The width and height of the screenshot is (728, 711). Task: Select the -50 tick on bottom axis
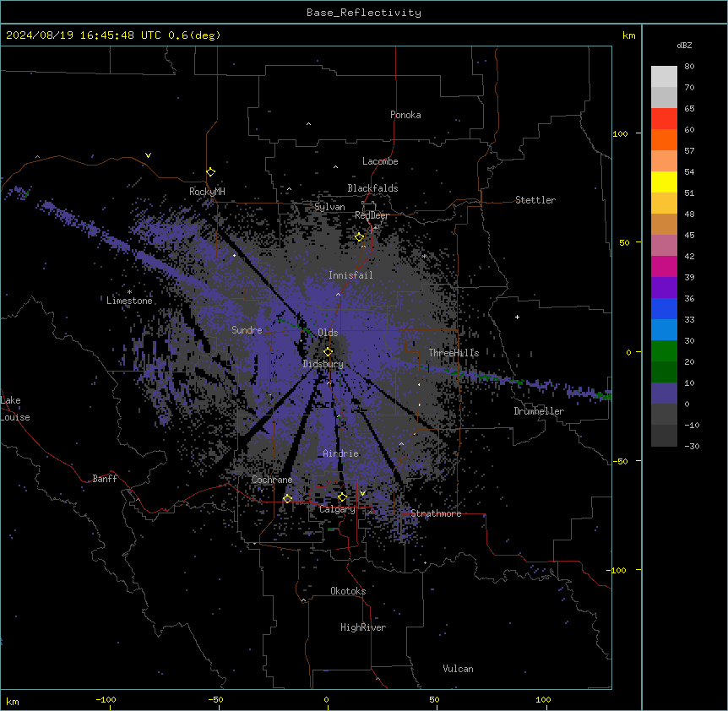coord(215,700)
